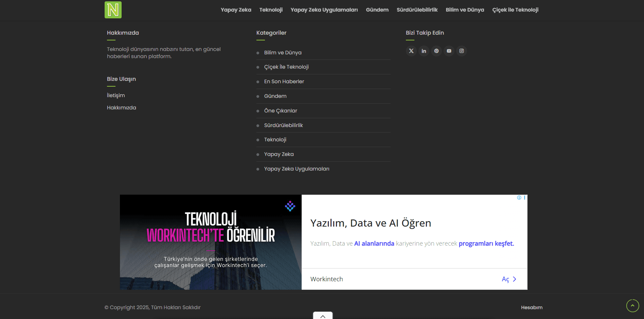Select Bilim ve Dünya category in footer
Viewport: 644px width, 319px height.
tap(283, 53)
